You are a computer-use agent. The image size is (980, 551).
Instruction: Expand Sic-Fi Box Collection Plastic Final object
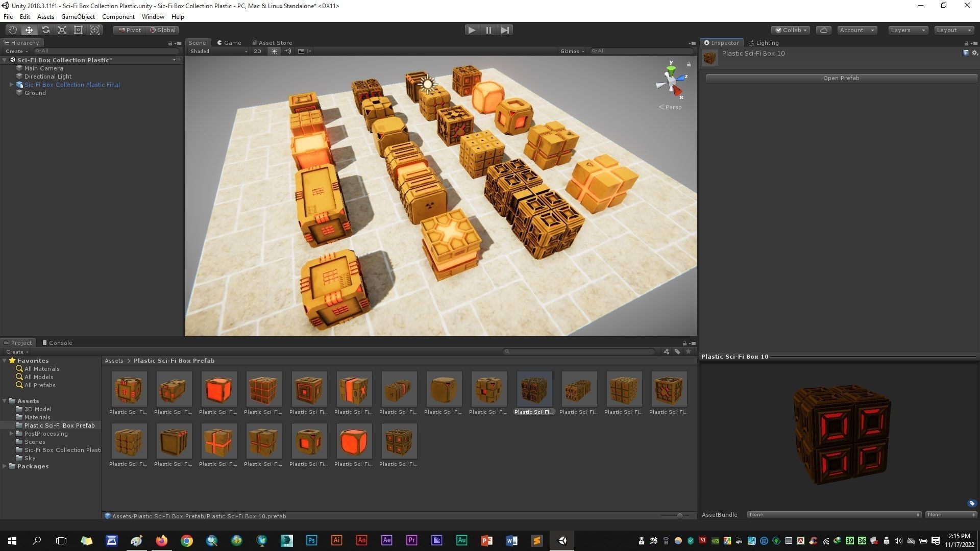click(11, 85)
